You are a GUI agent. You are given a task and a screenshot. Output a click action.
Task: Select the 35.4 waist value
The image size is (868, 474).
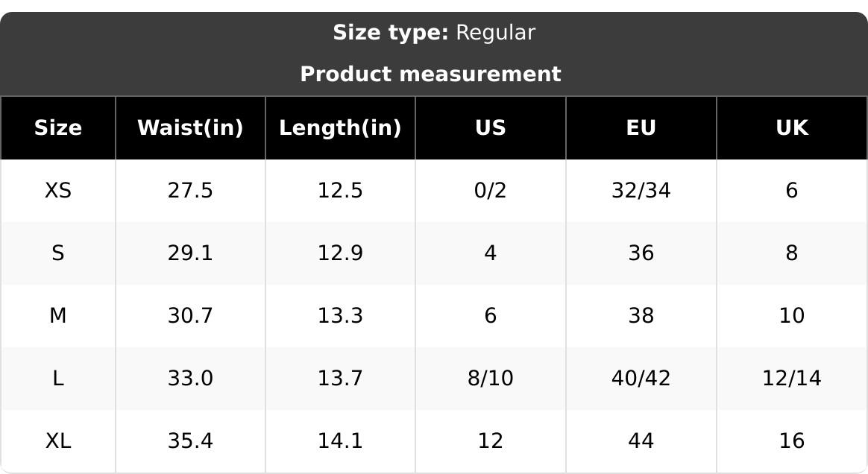[190, 440]
